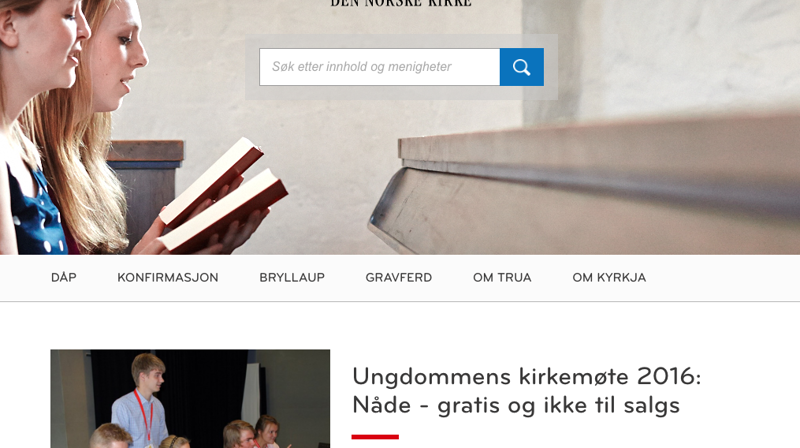
Task: Click the red accent line under headline
Action: [x=375, y=437]
